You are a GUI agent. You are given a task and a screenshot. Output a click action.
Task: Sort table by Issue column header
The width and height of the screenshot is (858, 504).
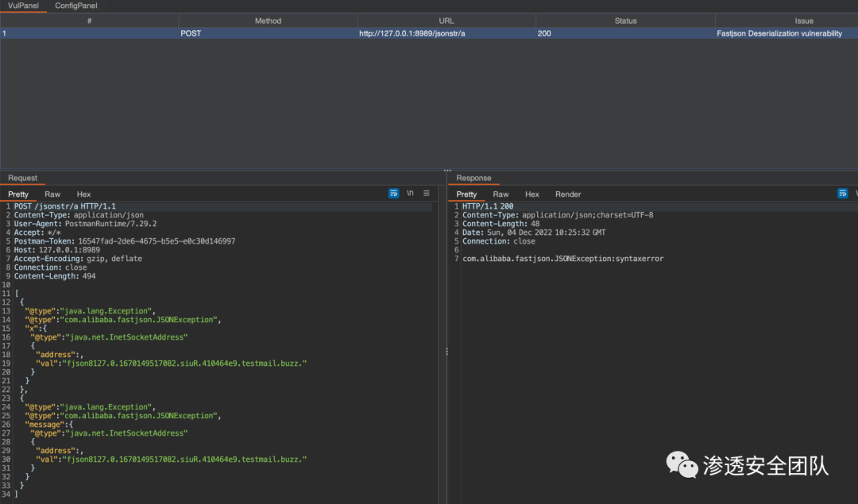pyautogui.click(x=786, y=21)
